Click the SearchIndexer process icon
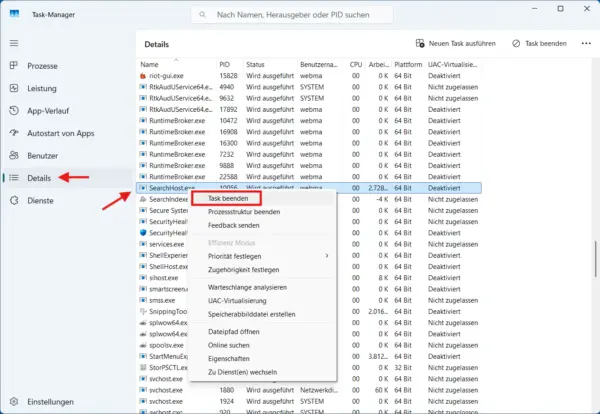Image resolution: width=600 pixels, height=414 pixels. coord(143,199)
